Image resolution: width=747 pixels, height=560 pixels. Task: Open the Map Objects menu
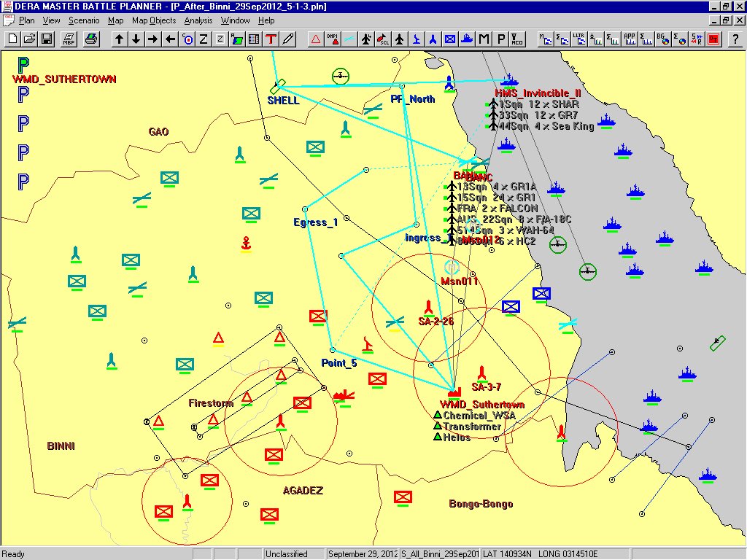click(x=153, y=20)
